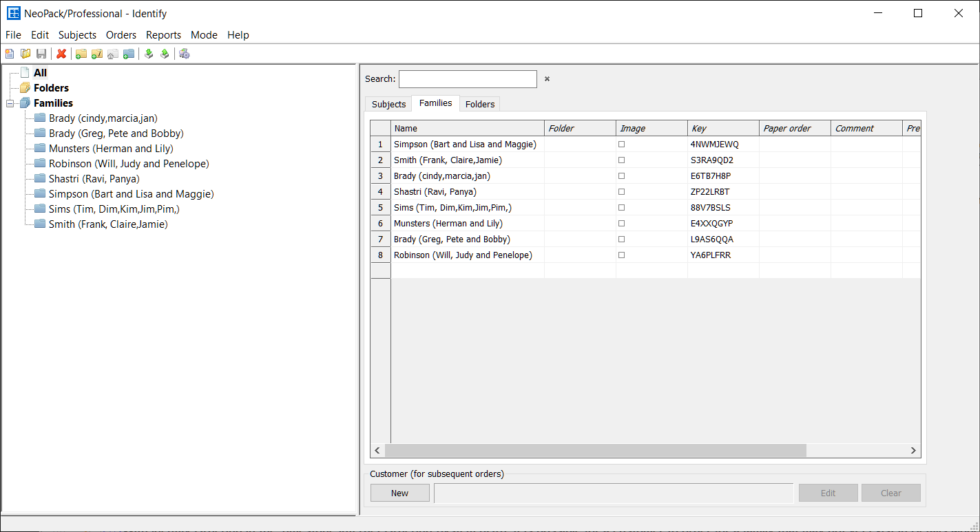This screenshot has width=980, height=532.
Task: Click folder icon of Robinson tree item
Action: [40, 163]
